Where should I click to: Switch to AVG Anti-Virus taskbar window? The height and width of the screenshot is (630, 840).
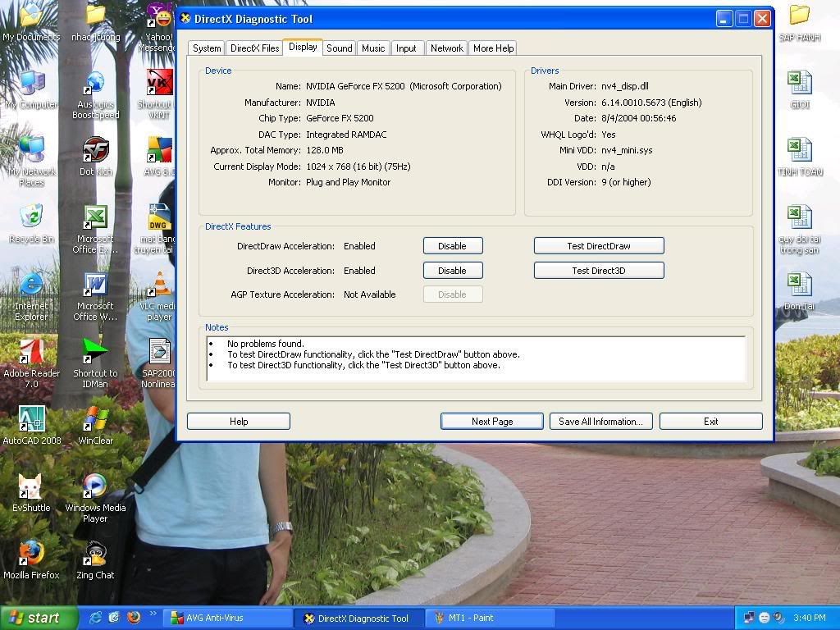click(229, 618)
